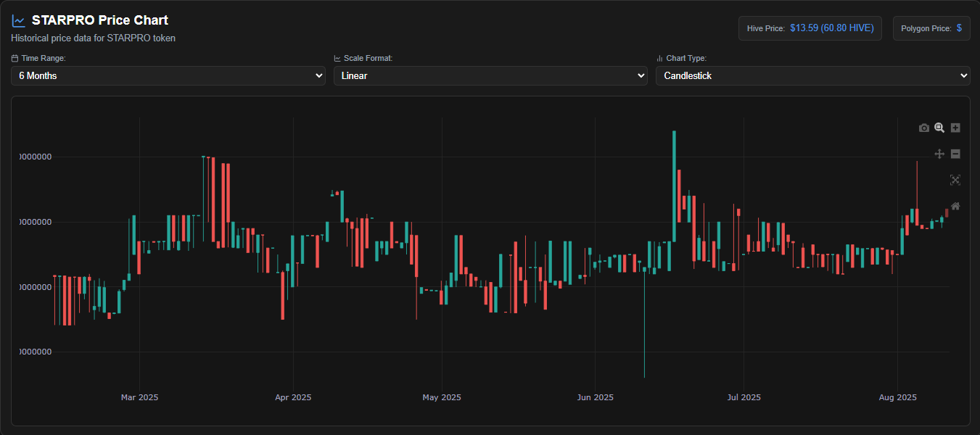Click the line chart icon beside the title
This screenshot has width=980, height=435.
tap(19, 21)
